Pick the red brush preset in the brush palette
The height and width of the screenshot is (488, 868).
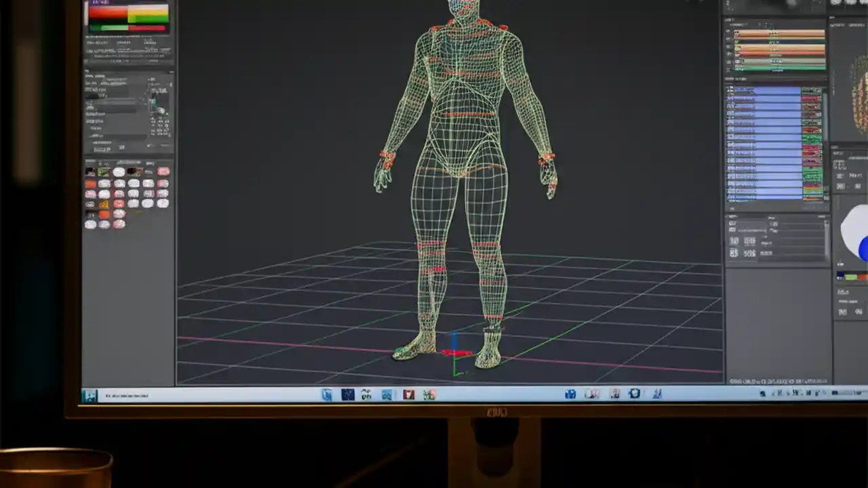90,183
